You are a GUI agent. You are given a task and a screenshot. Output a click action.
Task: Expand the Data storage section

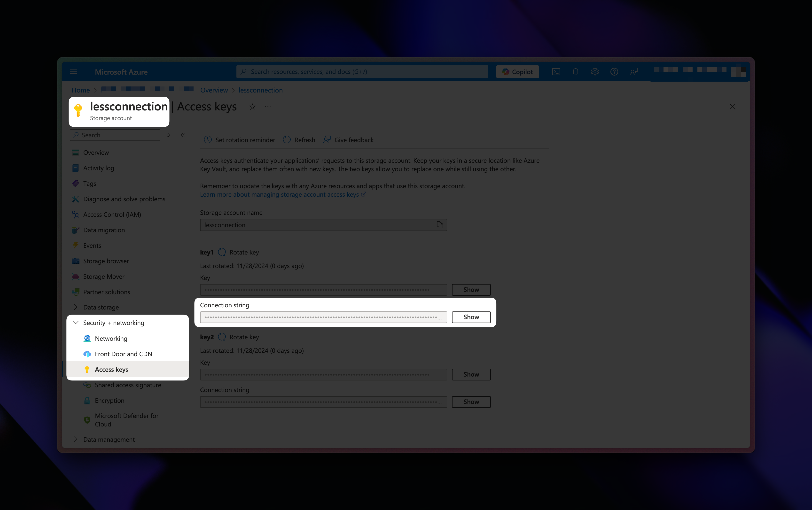coord(76,307)
